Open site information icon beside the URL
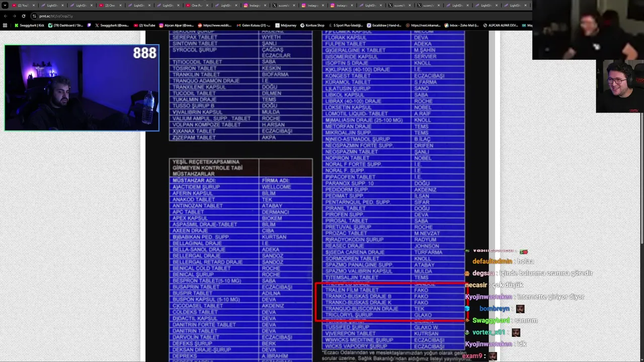 [34, 16]
